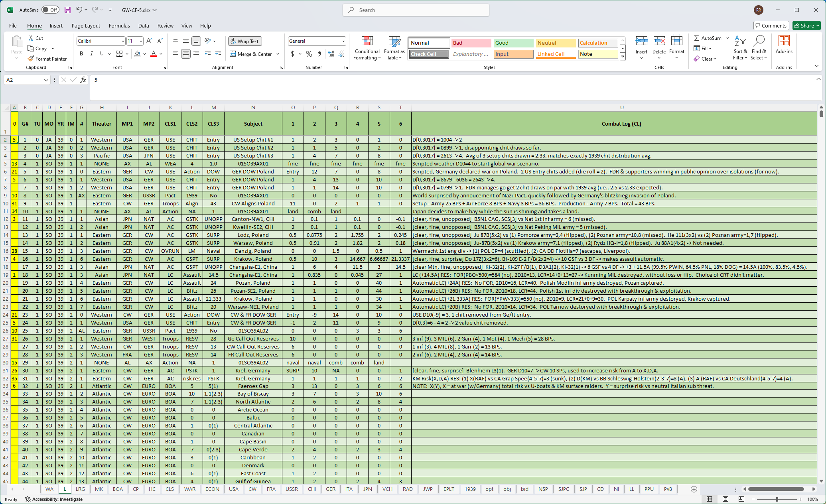Image resolution: width=826 pixels, height=504 pixels.
Task: Click the Delete cells icon
Action: point(659,41)
